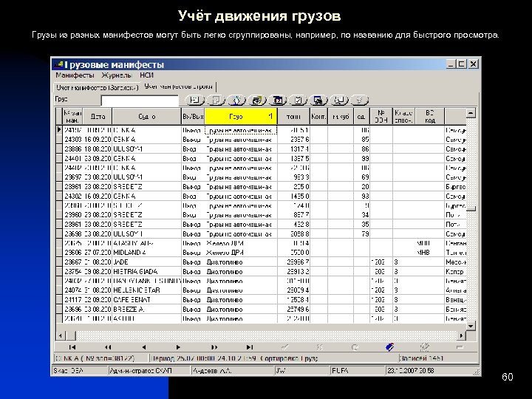
Task: Click the blue printer-like toolbar icon
Action: [318, 100]
